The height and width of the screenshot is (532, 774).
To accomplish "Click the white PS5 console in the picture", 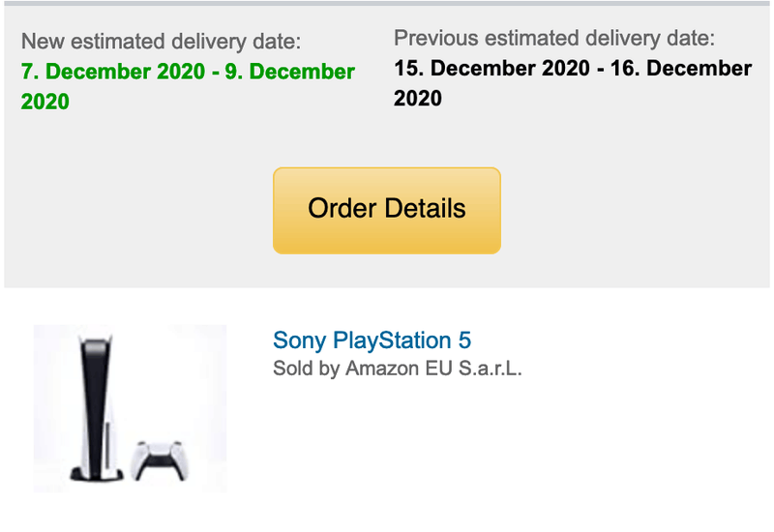I will tap(96, 401).
